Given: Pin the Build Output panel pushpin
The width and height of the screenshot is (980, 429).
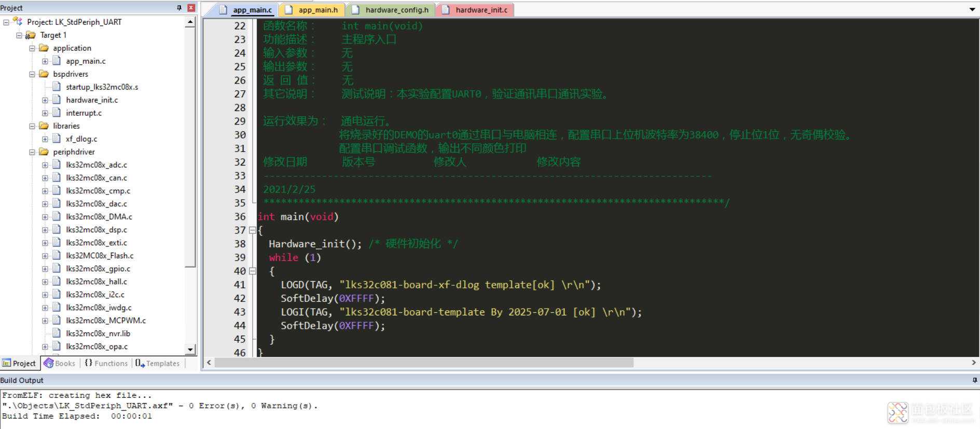Looking at the screenshot, I should click(974, 380).
